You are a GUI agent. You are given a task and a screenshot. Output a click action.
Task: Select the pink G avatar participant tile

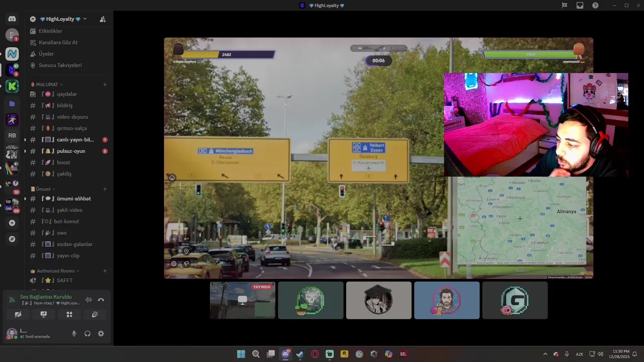[x=515, y=300]
